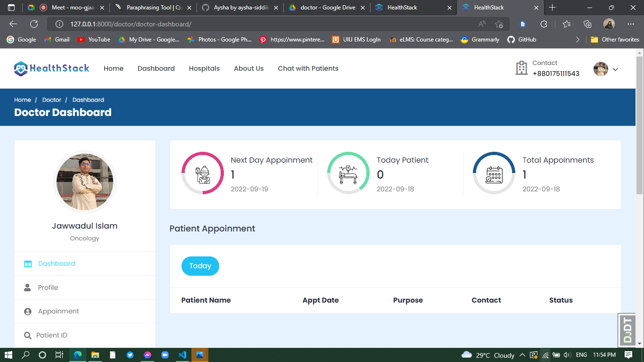Toggle the favorites star in the address bar

[499, 24]
